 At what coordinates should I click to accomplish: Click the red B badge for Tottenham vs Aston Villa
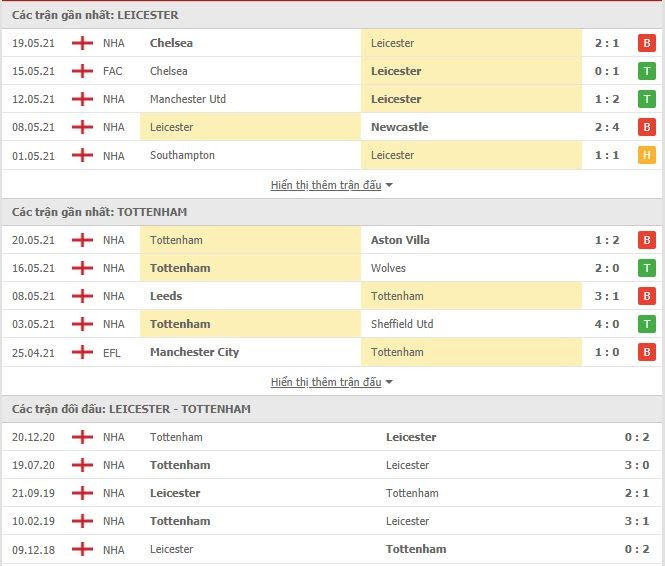point(647,240)
